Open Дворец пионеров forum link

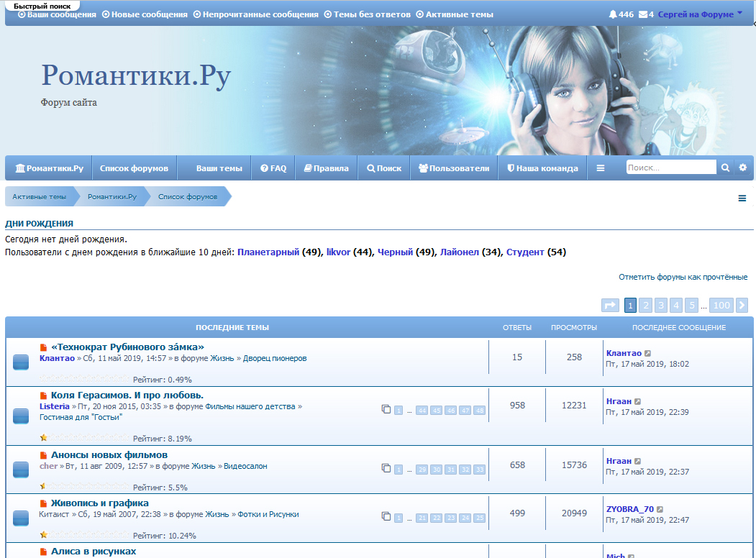(x=275, y=359)
